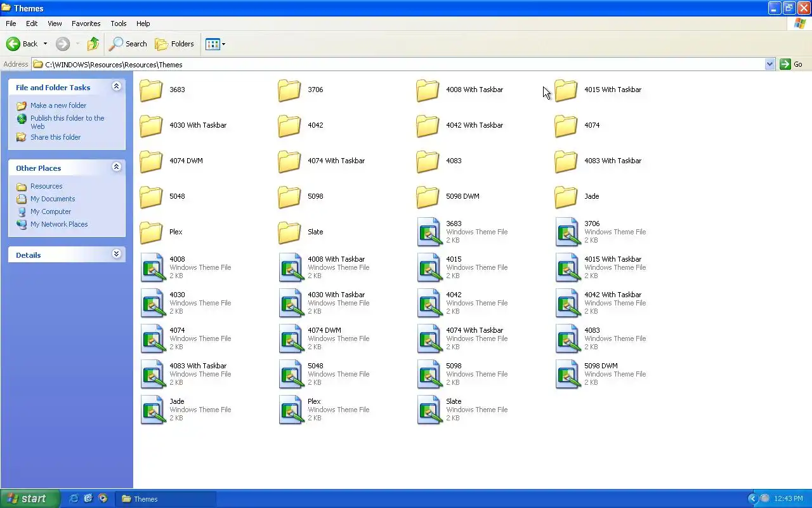Open the Favorites menu
This screenshot has width=812, height=508.
click(86, 23)
